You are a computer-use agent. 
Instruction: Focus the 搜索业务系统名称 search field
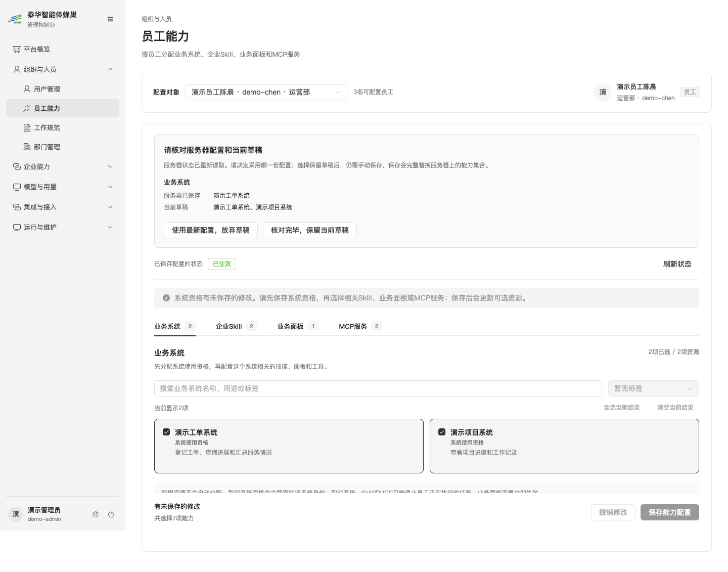(378, 388)
